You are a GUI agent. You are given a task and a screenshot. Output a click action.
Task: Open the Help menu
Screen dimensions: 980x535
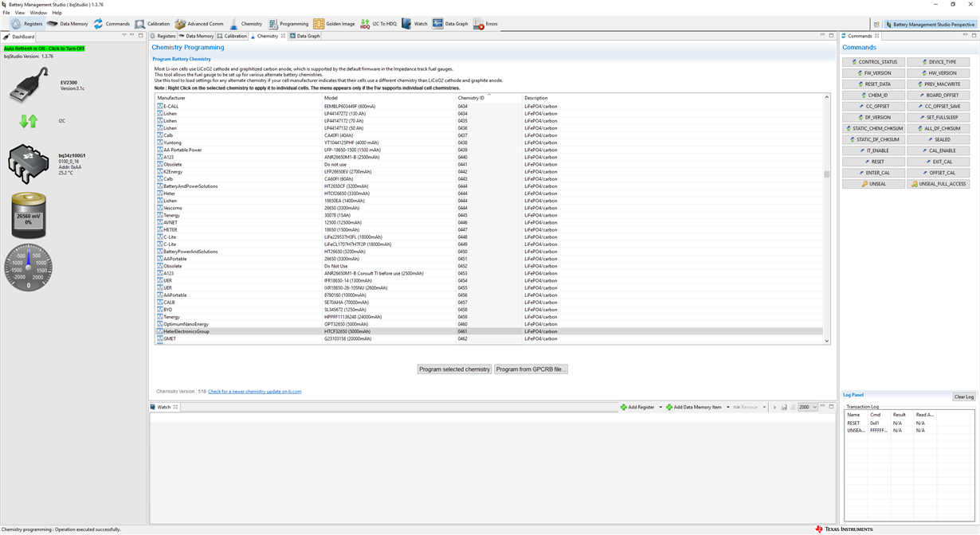click(57, 13)
